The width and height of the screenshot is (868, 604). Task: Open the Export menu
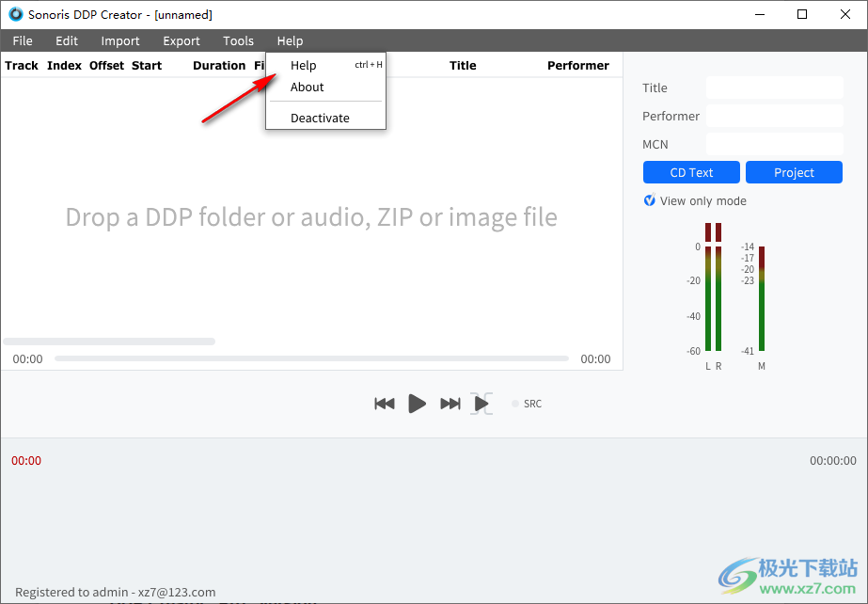[181, 40]
